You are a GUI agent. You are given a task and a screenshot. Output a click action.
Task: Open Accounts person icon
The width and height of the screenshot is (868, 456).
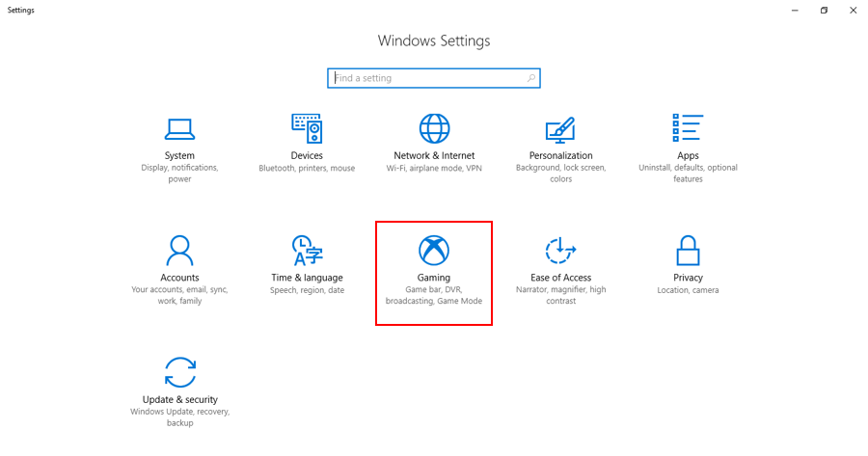tap(179, 251)
